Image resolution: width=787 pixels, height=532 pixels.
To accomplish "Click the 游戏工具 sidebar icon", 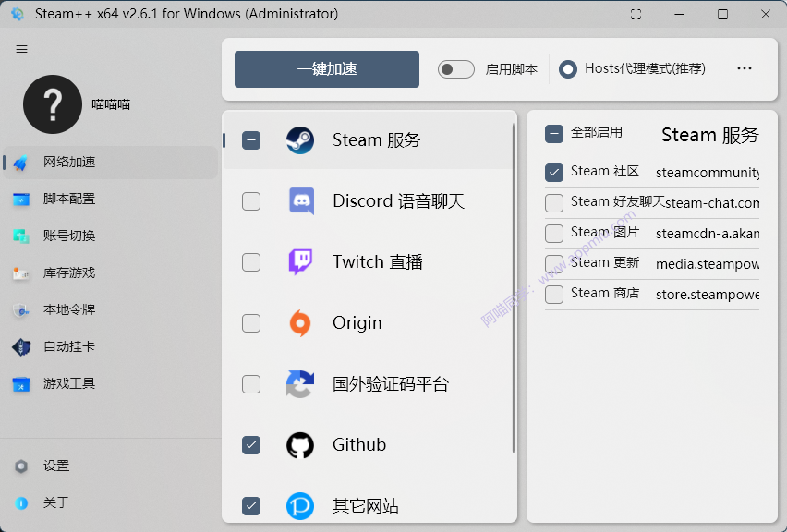I will pos(21,384).
